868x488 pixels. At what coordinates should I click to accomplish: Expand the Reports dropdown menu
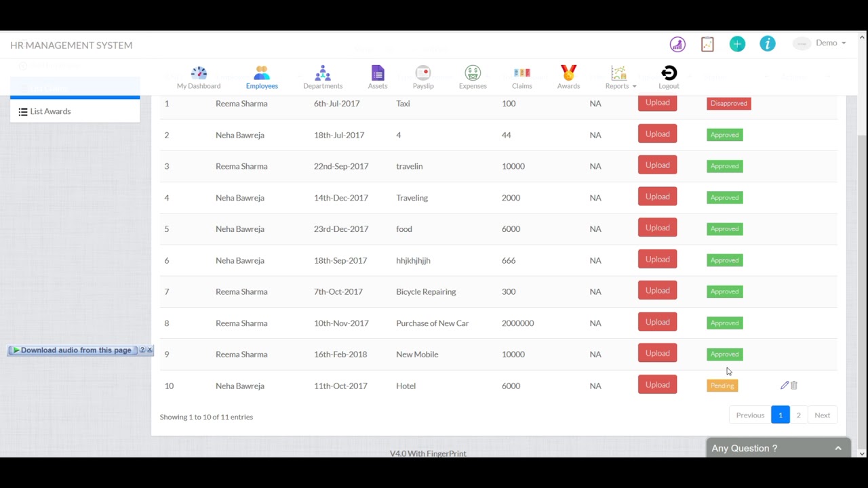[x=620, y=77]
